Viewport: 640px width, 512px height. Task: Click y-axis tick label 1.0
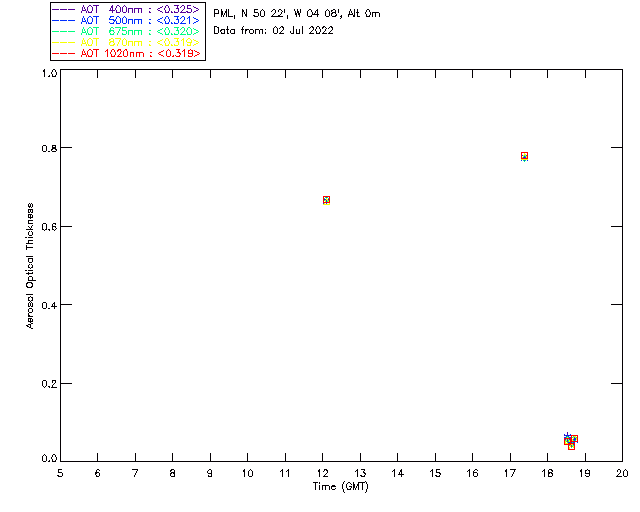click(x=49, y=73)
